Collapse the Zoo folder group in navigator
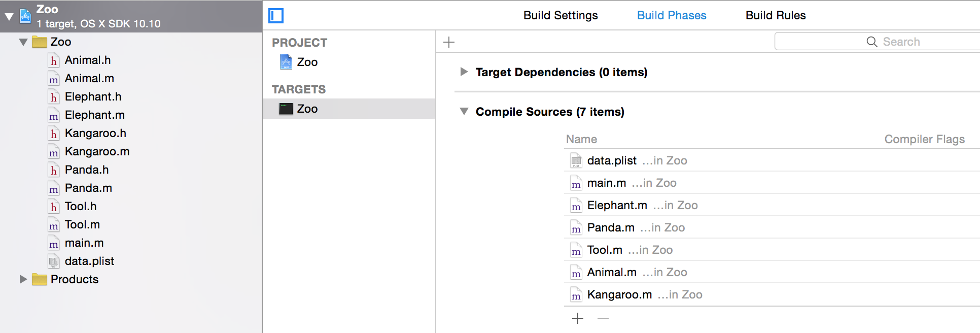The image size is (980, 333). coord(23,42)
